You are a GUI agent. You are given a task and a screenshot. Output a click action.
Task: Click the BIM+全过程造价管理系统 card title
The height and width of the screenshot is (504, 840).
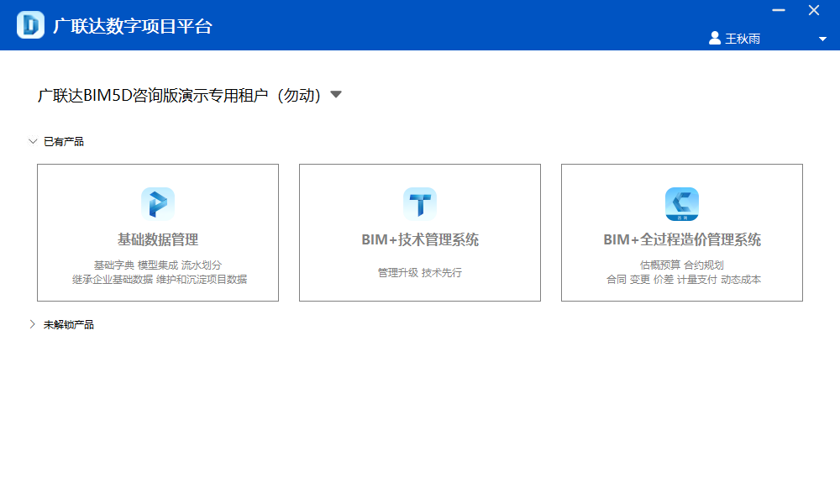(x=681, y=239)
